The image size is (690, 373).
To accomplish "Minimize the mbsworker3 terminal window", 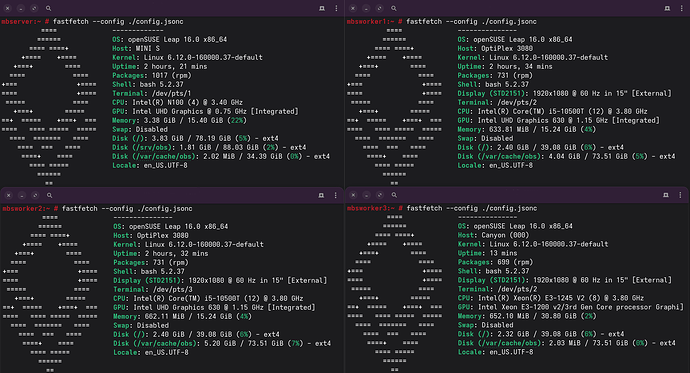I will click(367, 195).
